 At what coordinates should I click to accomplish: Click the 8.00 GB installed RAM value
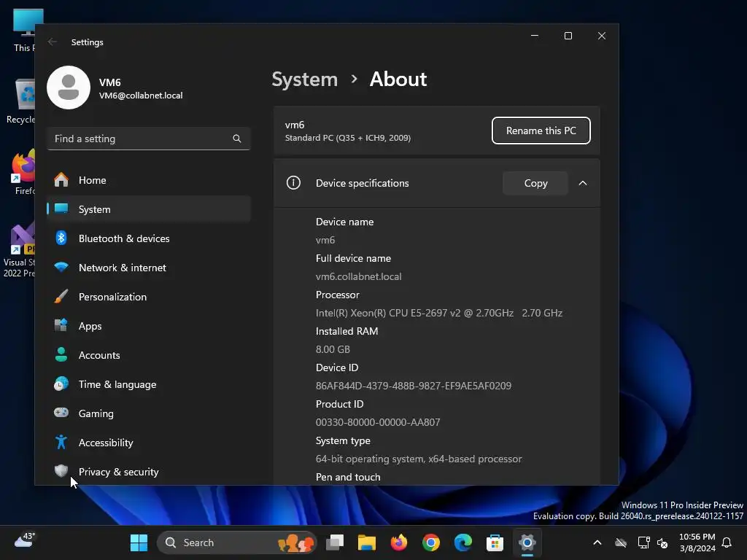[333, 349]
